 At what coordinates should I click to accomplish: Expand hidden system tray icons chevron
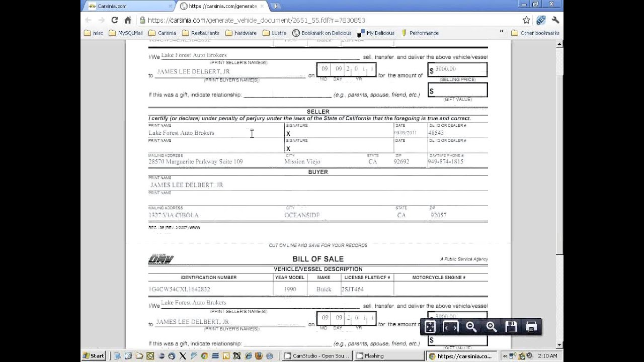[505, 356]
